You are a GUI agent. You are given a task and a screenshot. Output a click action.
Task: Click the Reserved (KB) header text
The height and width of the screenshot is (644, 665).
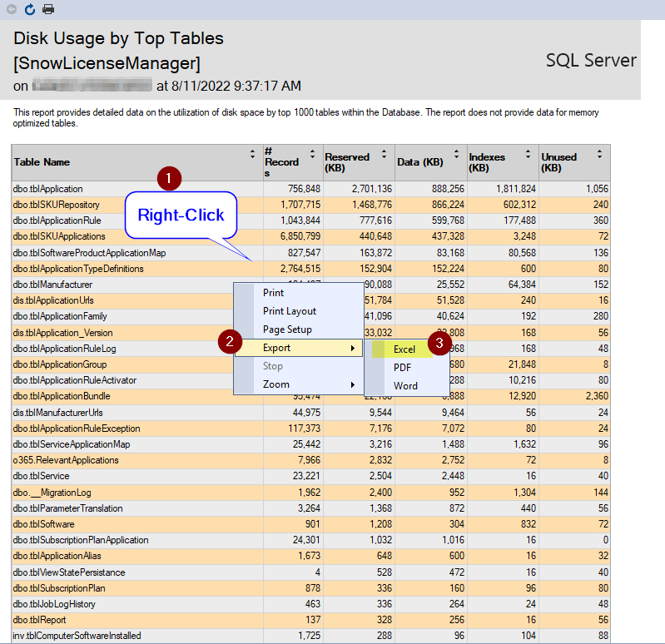tap(347, 162)
